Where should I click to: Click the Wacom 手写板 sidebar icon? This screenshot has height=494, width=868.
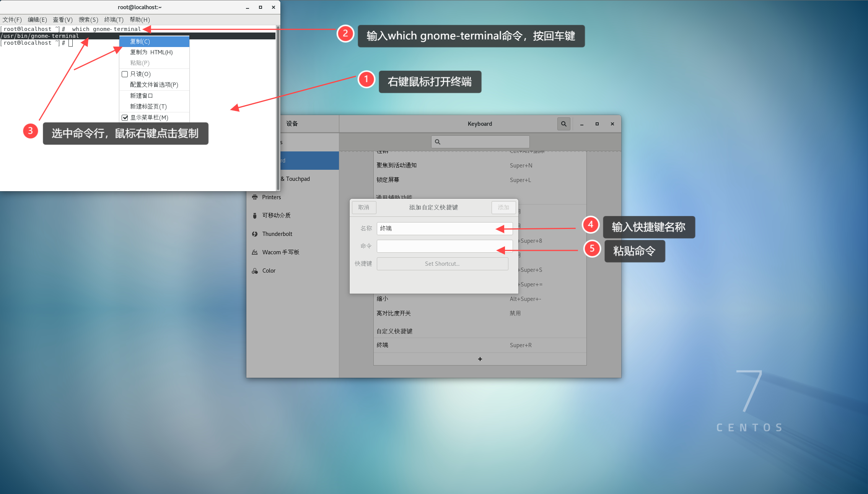[x=255, y=252]
